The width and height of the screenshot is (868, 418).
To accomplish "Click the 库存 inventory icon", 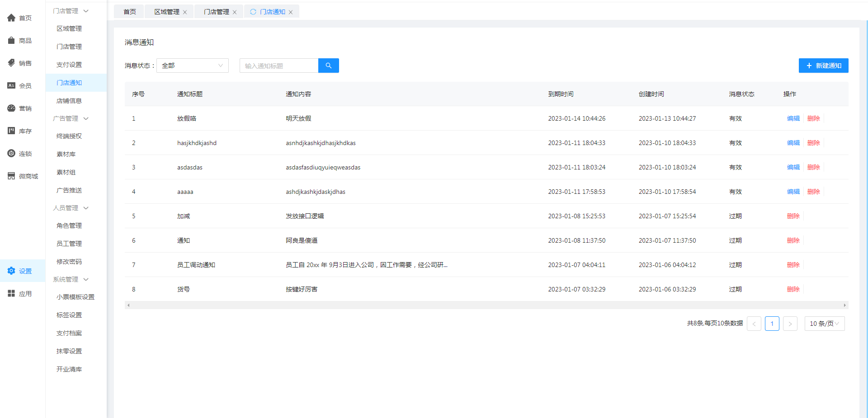I will (11, 131).
